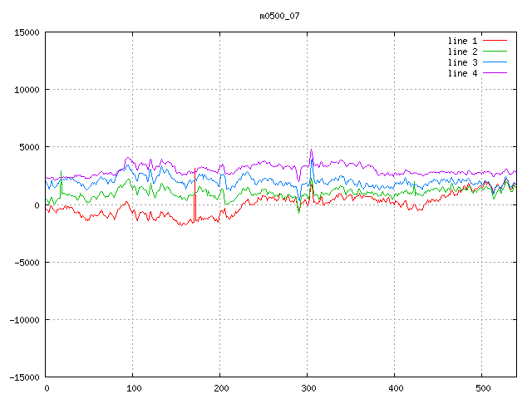Select the y-axis tick label 5000

coord(29,147)
